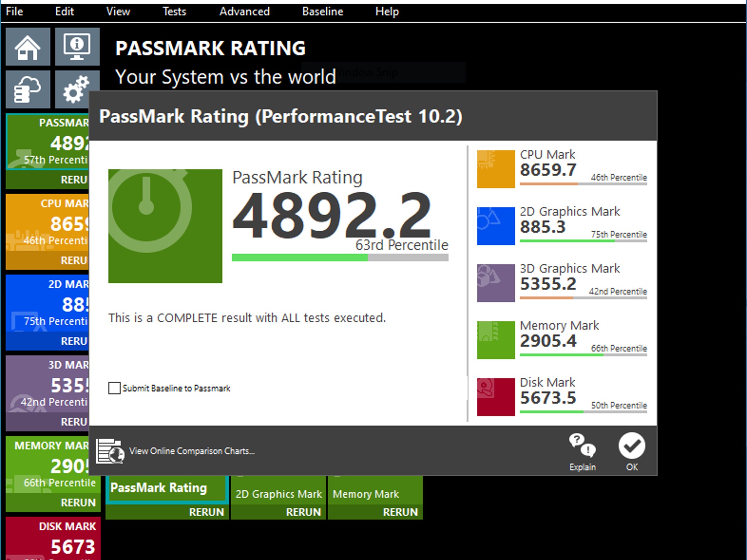Click the 3D Graphics score 5355.2
Image resolution: width=747 pixels, height=560 pixels.
[x=548, y=284]
